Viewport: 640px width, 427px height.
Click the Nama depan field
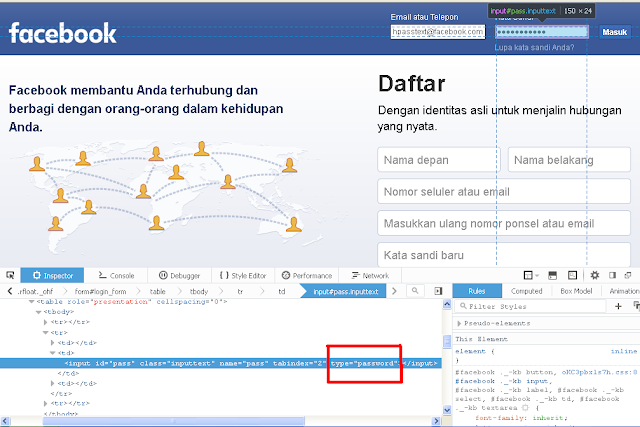[x=439, y=160]
